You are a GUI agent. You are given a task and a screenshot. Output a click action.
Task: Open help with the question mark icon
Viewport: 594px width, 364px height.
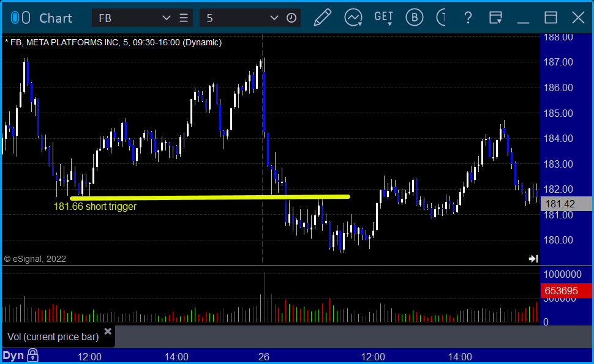[468, 18]
